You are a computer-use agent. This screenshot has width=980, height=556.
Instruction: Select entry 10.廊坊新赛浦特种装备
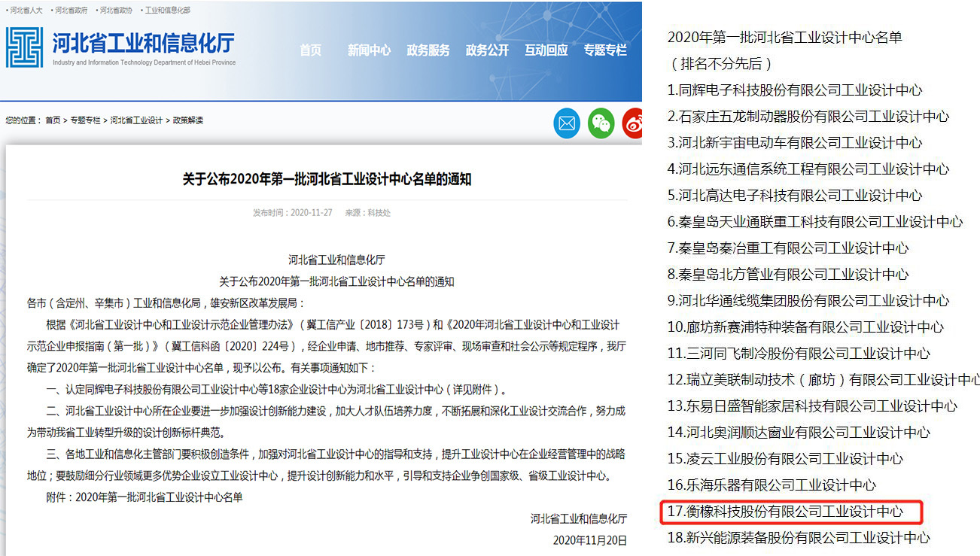(x=805, y=327)
